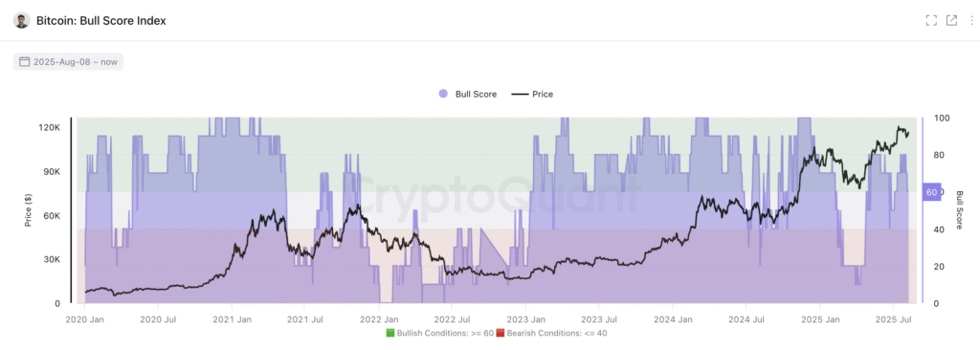Open the 2025-Aug-08 ~ now date range picker
980x350 pixels.
pyautogui.click(x=68, y=62)
